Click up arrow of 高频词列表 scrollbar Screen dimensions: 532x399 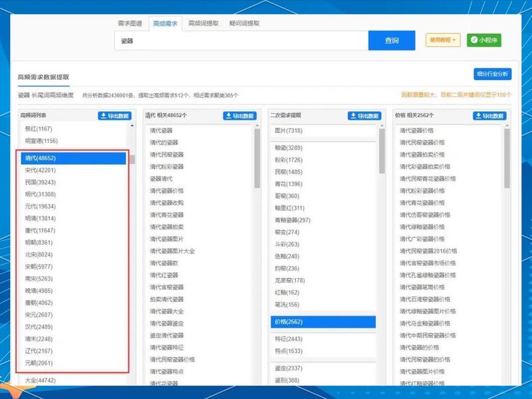[132, 126]
